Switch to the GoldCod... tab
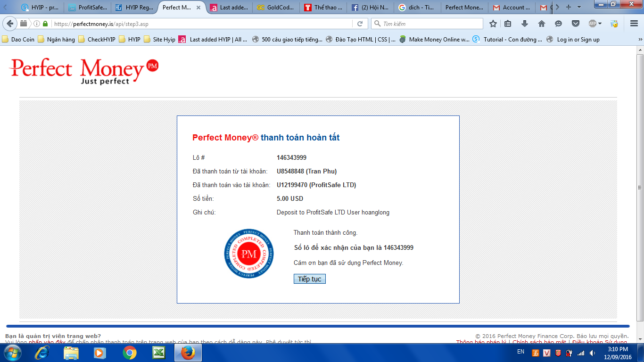The height and width of the screenshot is (362, 644). [x=276, y=8]
